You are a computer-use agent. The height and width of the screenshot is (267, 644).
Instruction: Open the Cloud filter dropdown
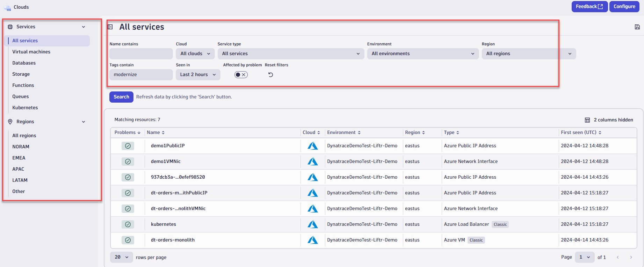(195, 54)
